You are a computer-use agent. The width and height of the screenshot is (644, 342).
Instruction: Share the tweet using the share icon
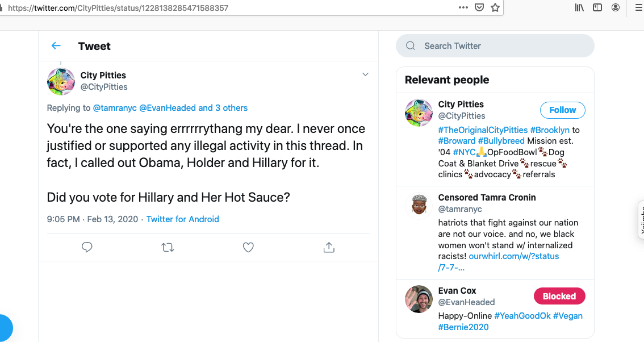(328, 247)
